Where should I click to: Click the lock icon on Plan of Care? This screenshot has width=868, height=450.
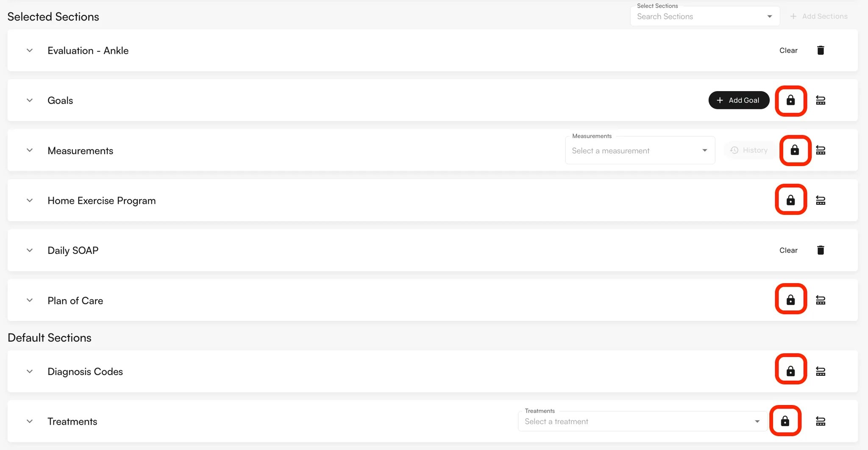click(791, 300)
